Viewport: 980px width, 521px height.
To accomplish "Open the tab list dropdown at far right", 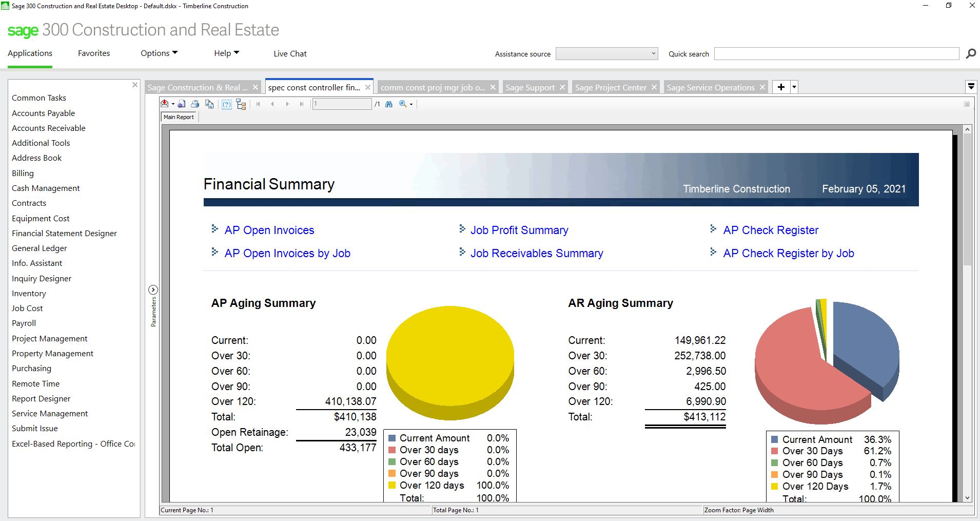I will (971, 86).
